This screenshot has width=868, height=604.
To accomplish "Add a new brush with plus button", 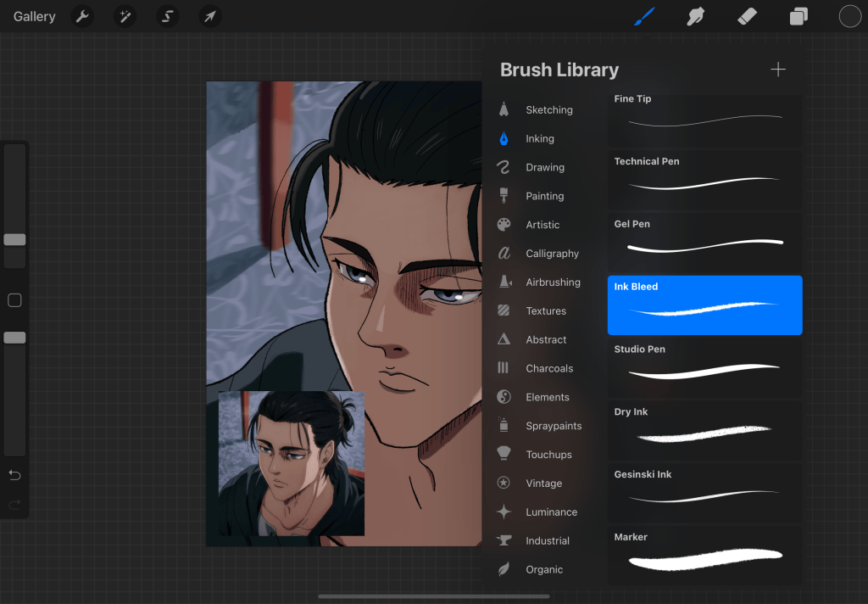I will click(777, 70).
